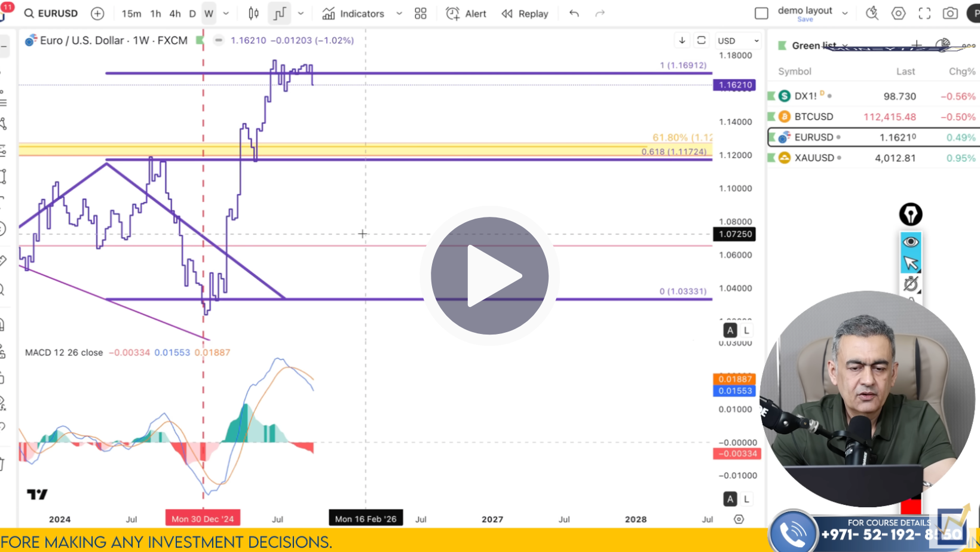
Task: Switch to the 15m timeframe
Action: 131,13
